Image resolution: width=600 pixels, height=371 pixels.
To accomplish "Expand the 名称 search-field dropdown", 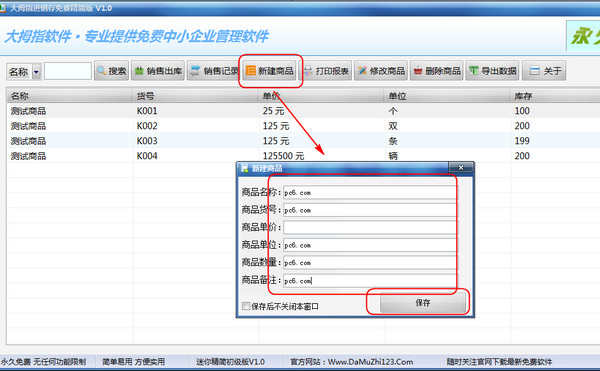I will coord(36,72).
